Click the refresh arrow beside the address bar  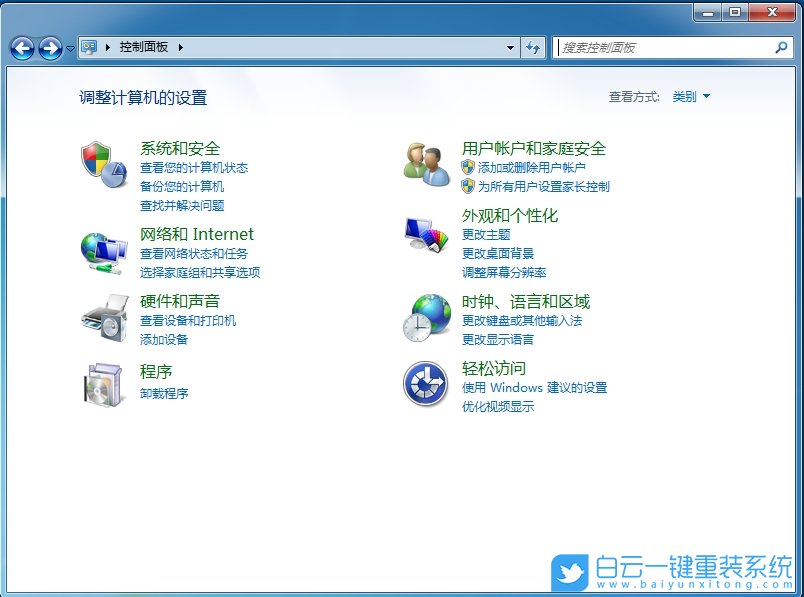(533, 47)
